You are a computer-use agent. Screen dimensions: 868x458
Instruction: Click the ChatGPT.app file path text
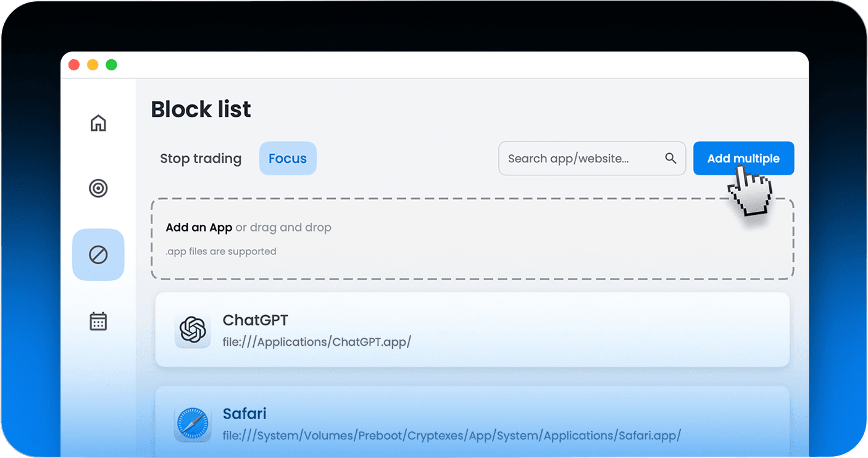[x=317, y=342]
